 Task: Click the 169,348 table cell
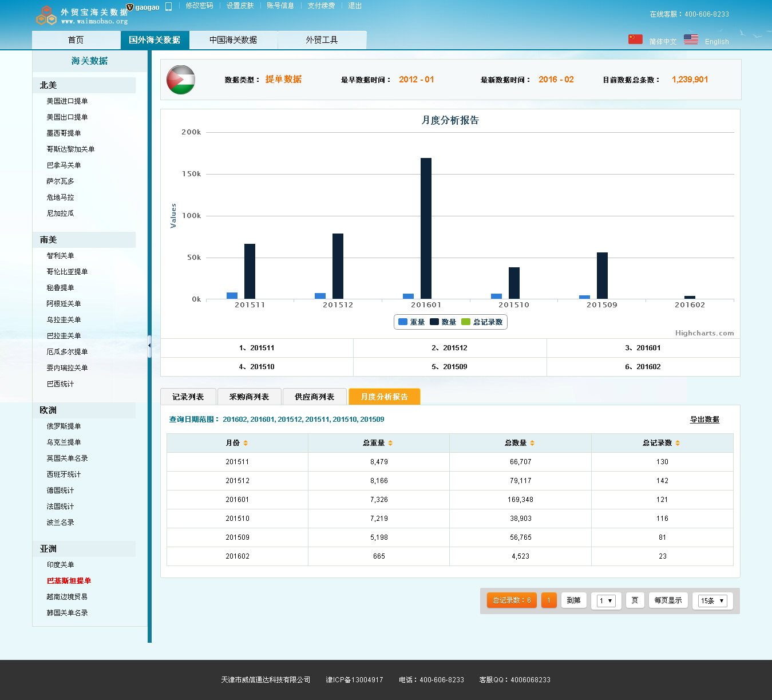[x=520, y=500]
